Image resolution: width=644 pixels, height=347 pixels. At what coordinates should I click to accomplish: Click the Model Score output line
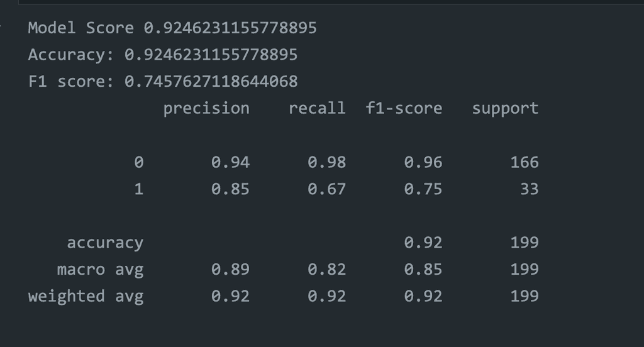172,28
